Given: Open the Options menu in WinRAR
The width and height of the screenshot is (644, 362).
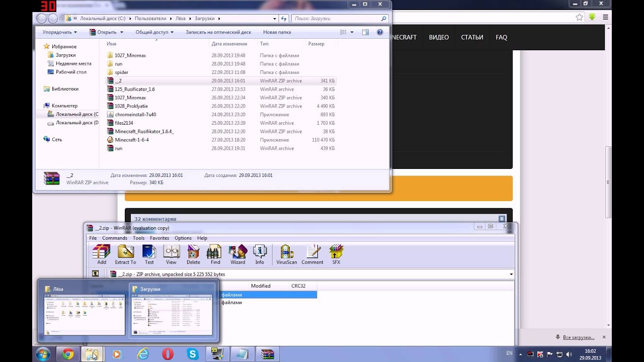Looking at the screenshot, I should [183, 238].
